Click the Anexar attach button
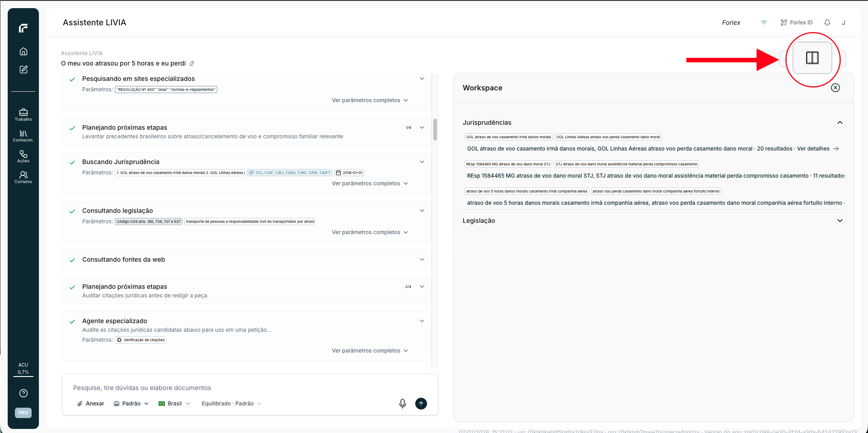The image size is (868, 433). point(91,404)
